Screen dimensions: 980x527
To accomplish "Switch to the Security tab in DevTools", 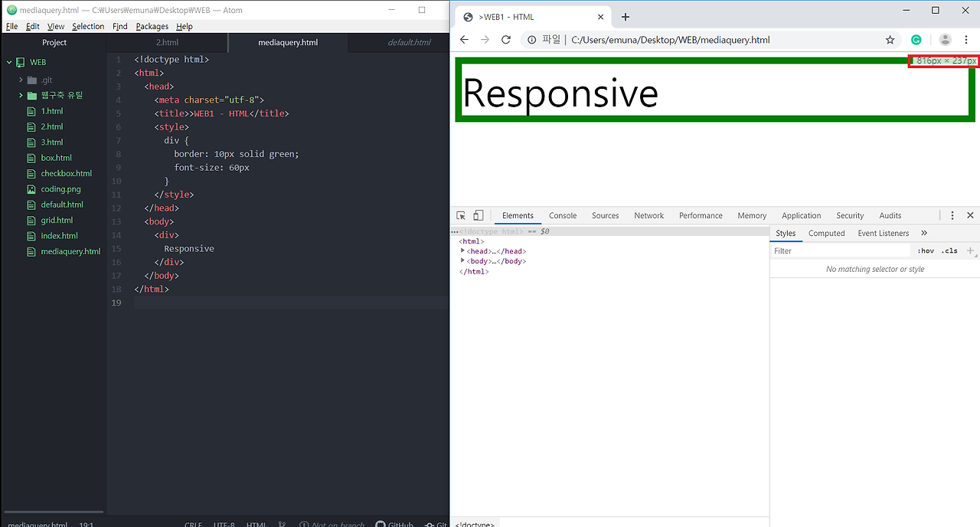I will coord(850,216).
